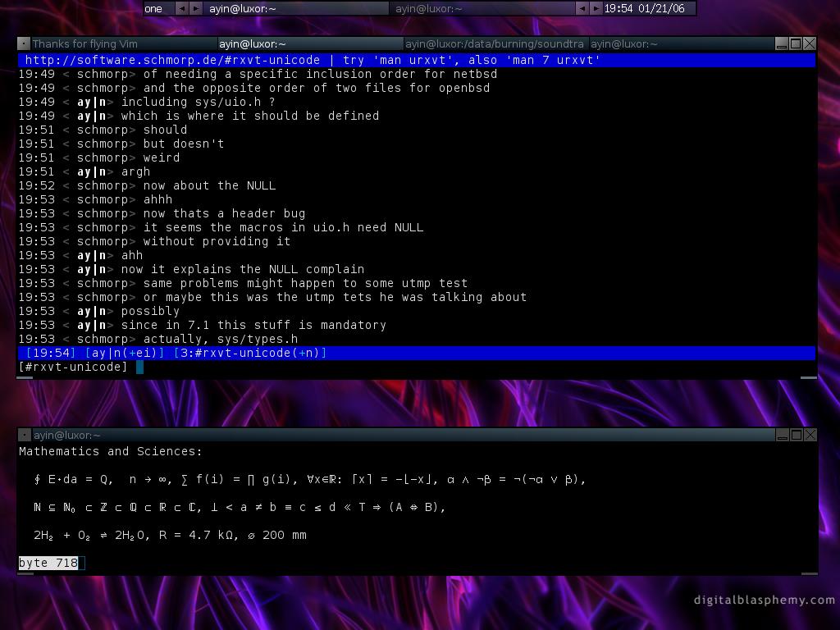Minimize the upper IRC terminal window

click(x=781, y=43)
